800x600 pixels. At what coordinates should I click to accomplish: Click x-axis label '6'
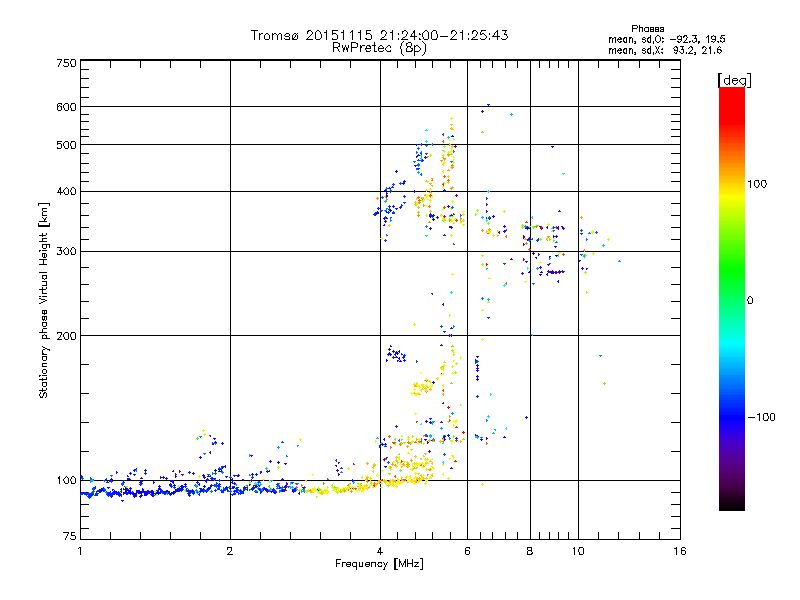467,551
